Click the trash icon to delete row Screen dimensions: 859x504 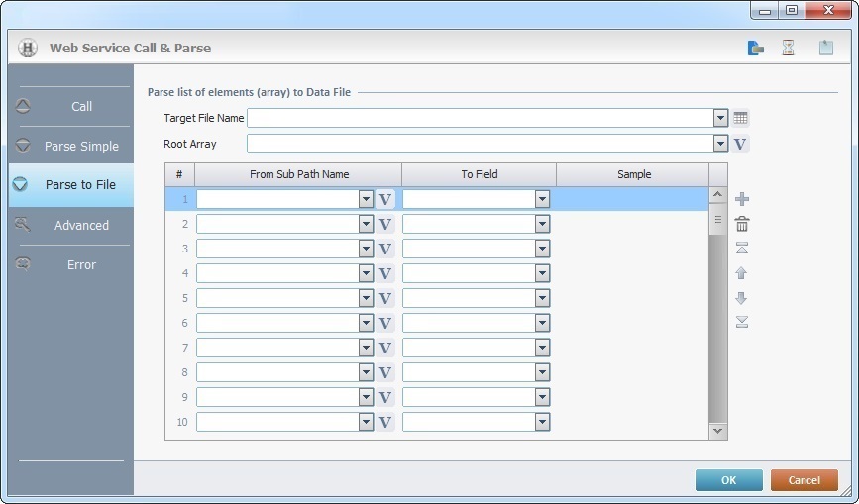click(x=741, y=225)
